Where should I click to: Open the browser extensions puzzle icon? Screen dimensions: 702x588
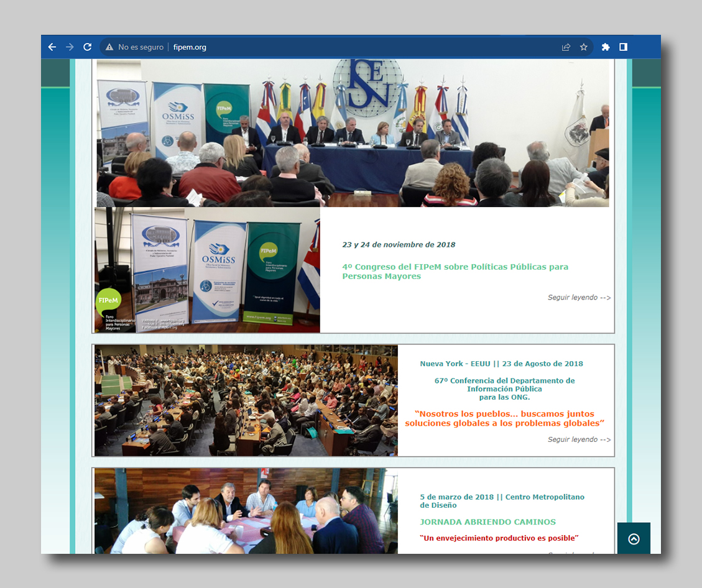point(605,47)
